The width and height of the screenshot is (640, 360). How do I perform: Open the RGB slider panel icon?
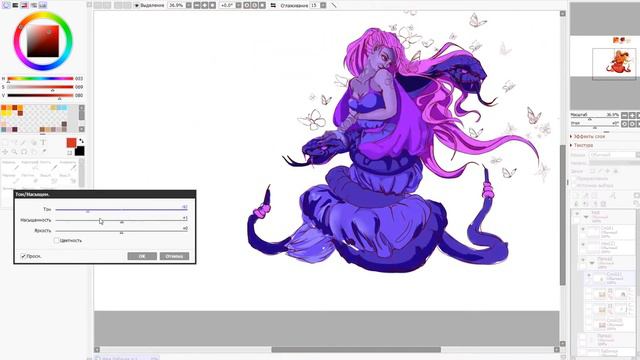coord(15,5)
